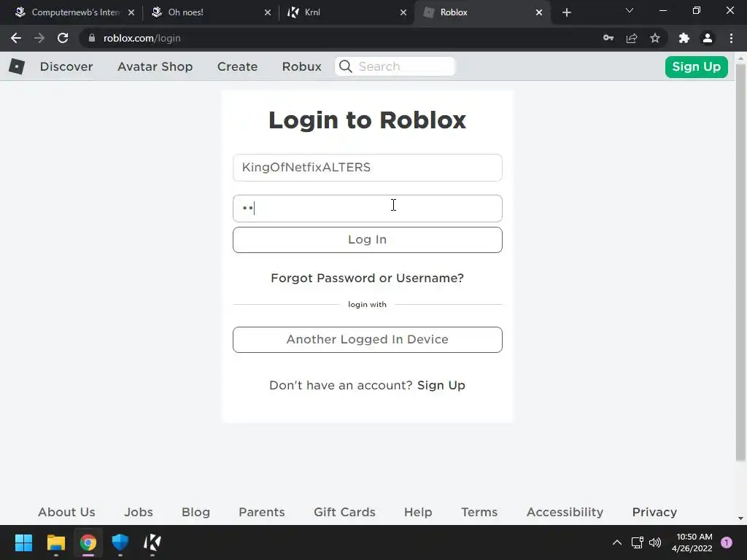This screenshot has height=560, width=747.
Task: Open the tab search chevron
Action: point(630,10)
